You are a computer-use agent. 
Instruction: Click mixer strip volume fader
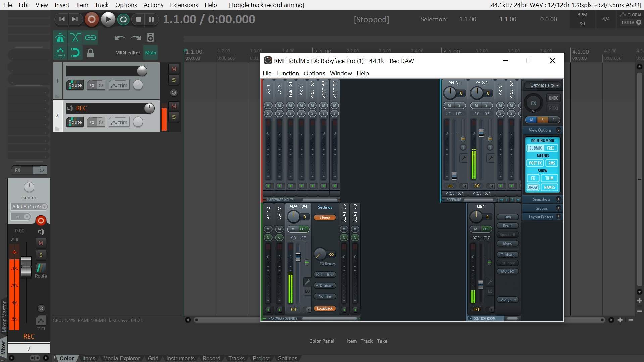pos(26,267)
